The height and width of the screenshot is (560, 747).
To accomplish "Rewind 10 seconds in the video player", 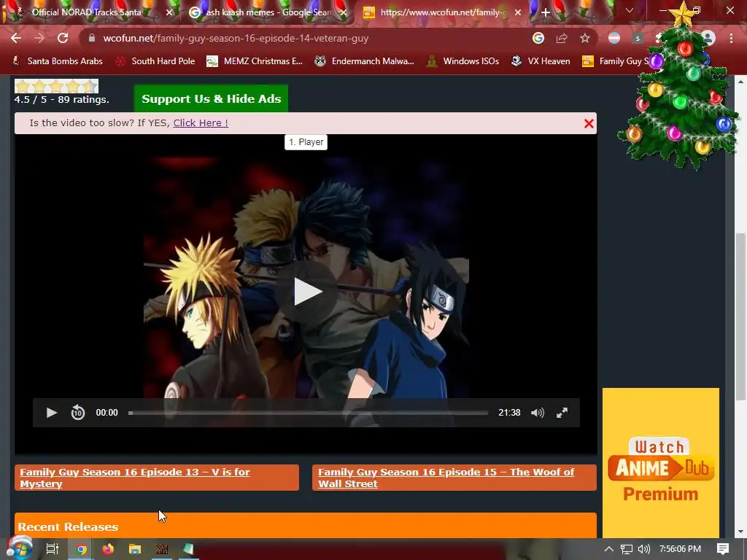I will (x=77, y=413).
